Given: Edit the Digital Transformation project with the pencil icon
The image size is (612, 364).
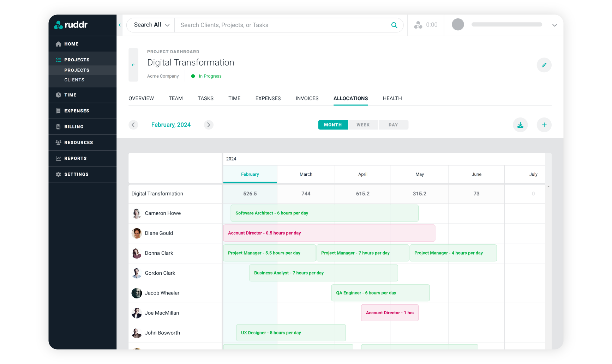Looking at the screenshot, I should tap(544, 65).
